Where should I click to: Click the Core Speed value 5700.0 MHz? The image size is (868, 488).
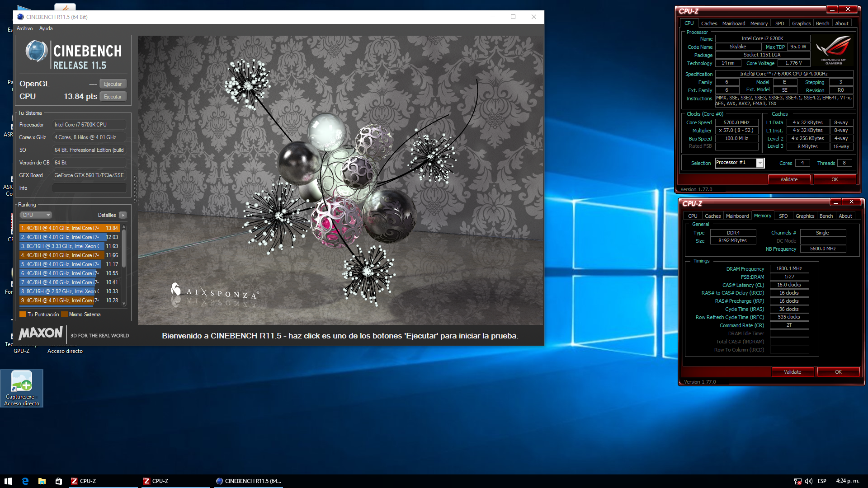click(x=736, y=122)
